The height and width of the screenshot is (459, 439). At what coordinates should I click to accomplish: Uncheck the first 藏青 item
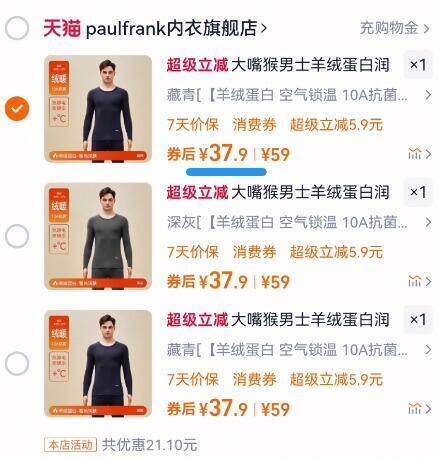click(x=17, y=109)
